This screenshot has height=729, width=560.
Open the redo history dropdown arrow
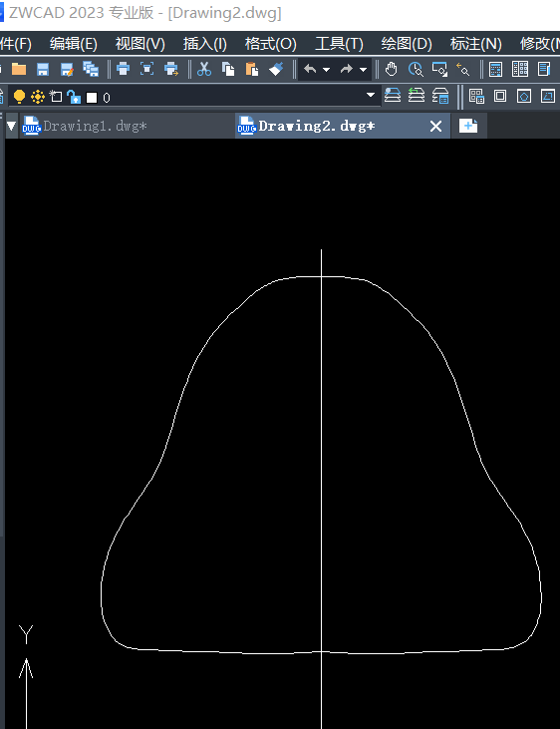click(x=364, y=70)
